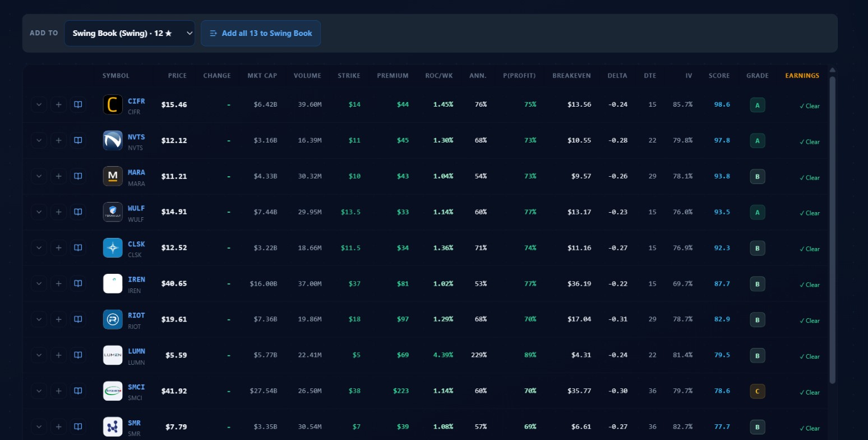Click the PRICE column header
The image size is (868, 440).
click(x=177, y=76)
